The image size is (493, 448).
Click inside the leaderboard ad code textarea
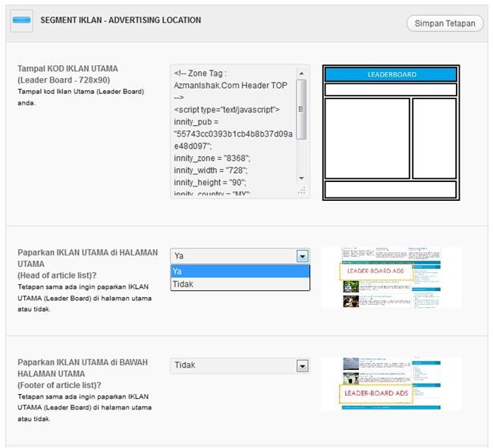click(x=234, y=131)
